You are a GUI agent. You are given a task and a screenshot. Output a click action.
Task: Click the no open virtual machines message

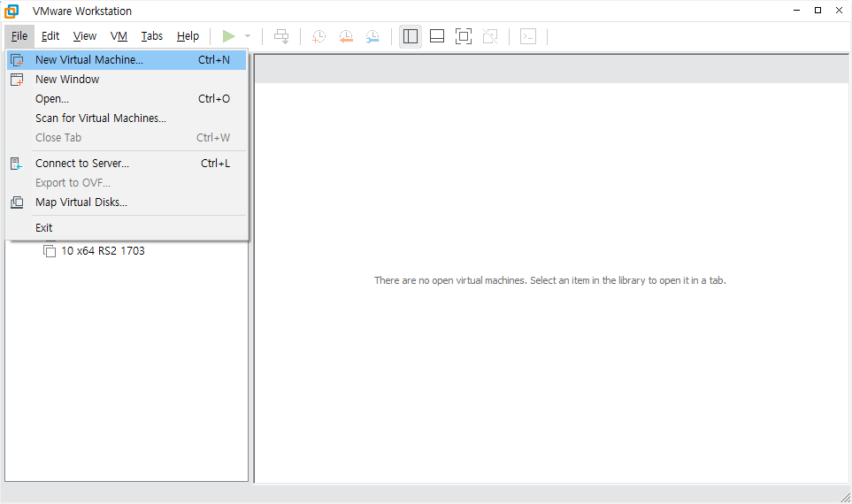pos(550,280)
